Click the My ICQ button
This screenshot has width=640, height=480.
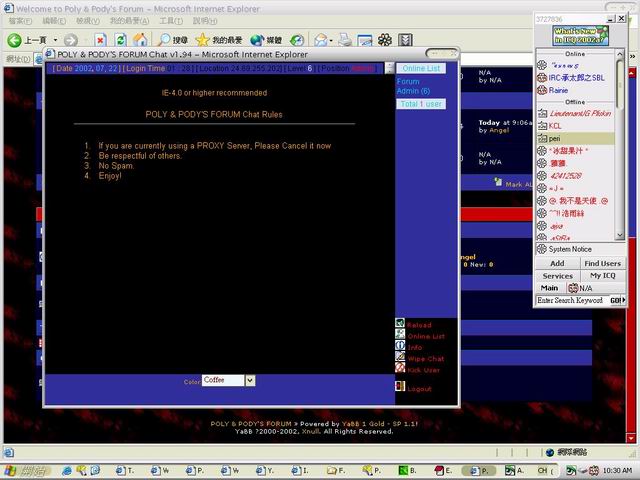(602, 276)
